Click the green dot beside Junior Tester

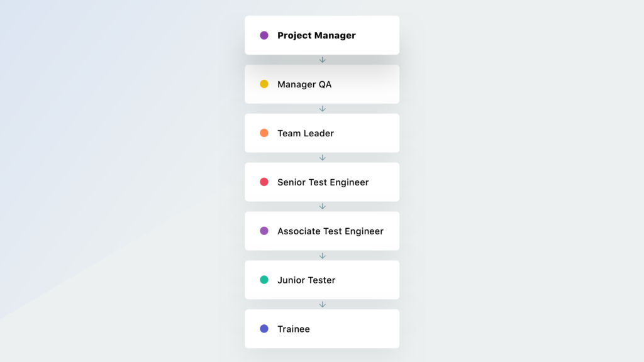coord(264,280)
